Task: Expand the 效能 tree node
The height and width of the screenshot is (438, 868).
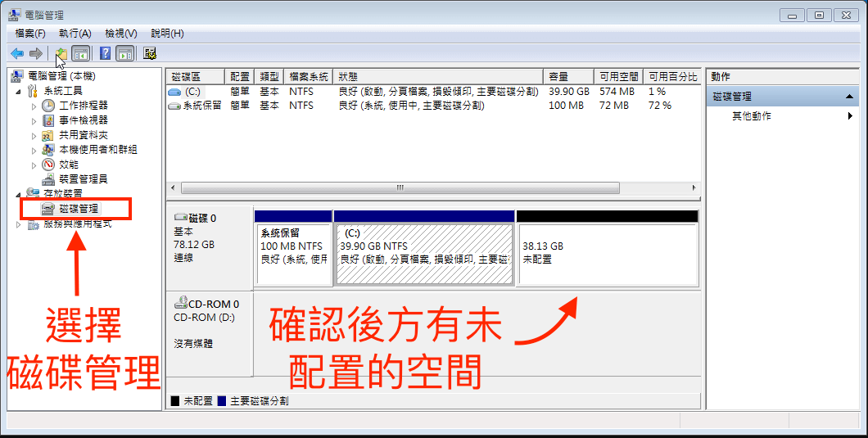Action: tap(34, 165)
